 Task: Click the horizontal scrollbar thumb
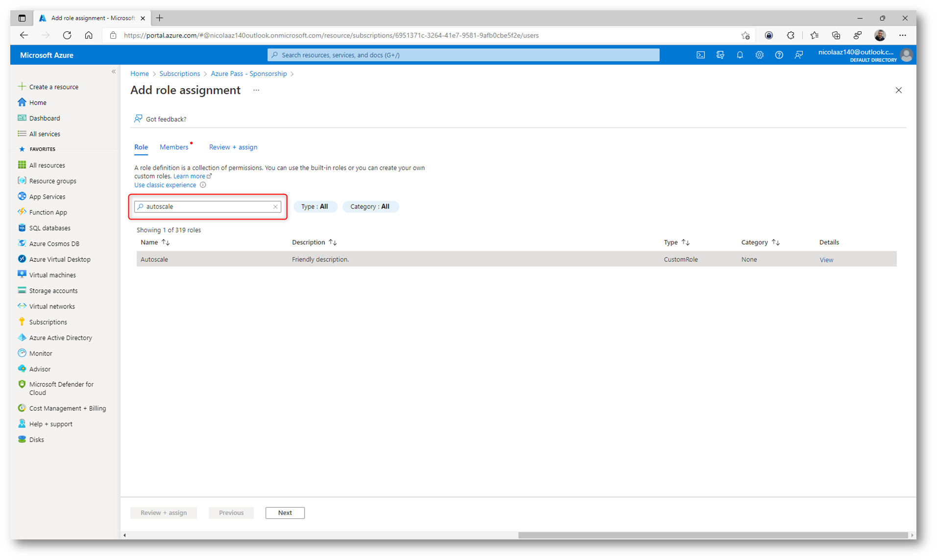tap(713, 535)
